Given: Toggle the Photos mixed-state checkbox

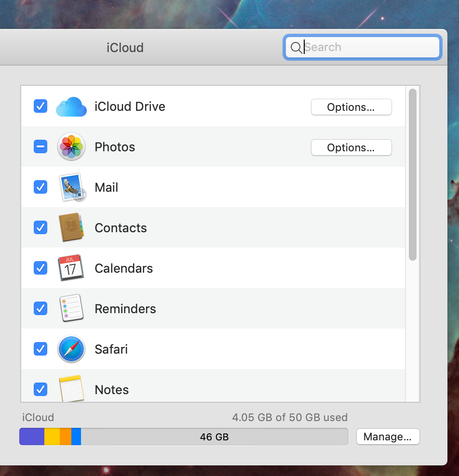Looking at the screenshot, I should coord(40,146).
